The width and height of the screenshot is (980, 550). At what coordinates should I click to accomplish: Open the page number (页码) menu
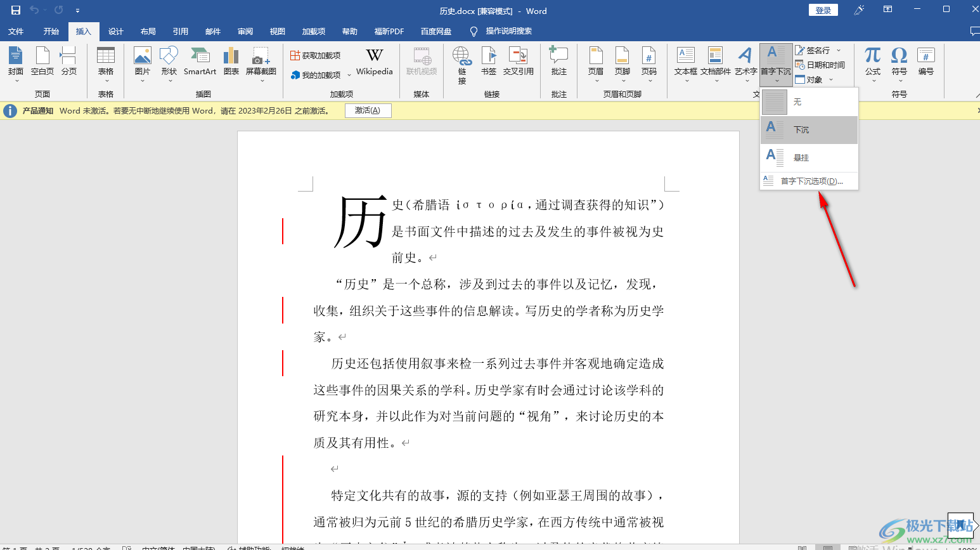click(x=649, y=63)
